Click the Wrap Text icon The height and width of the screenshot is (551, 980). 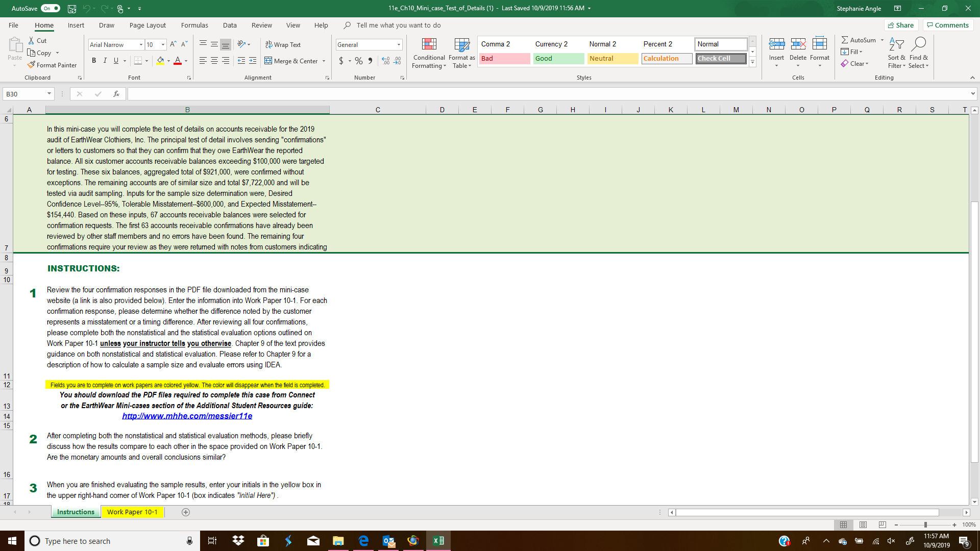(x=269, y=44)
